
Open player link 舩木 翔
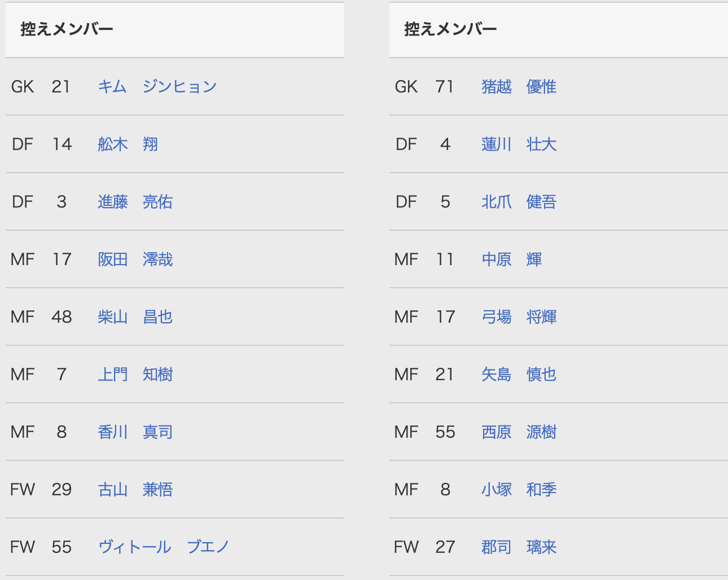(128, 144)
